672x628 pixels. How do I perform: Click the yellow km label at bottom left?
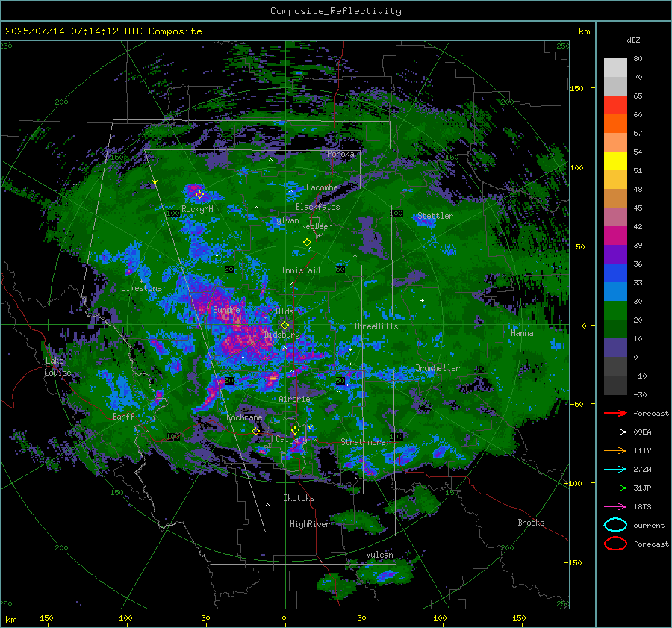pos(10,620)
